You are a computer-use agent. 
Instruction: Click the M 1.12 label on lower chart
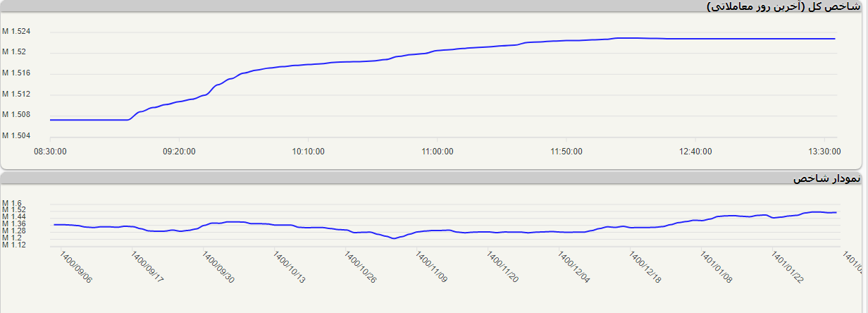tap(14, 245)
